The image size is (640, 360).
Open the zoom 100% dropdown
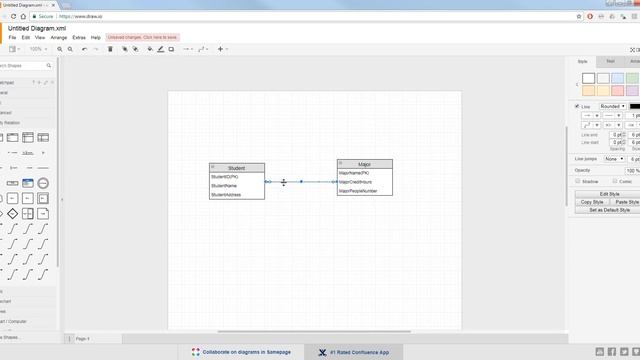(x=38, y=49)
